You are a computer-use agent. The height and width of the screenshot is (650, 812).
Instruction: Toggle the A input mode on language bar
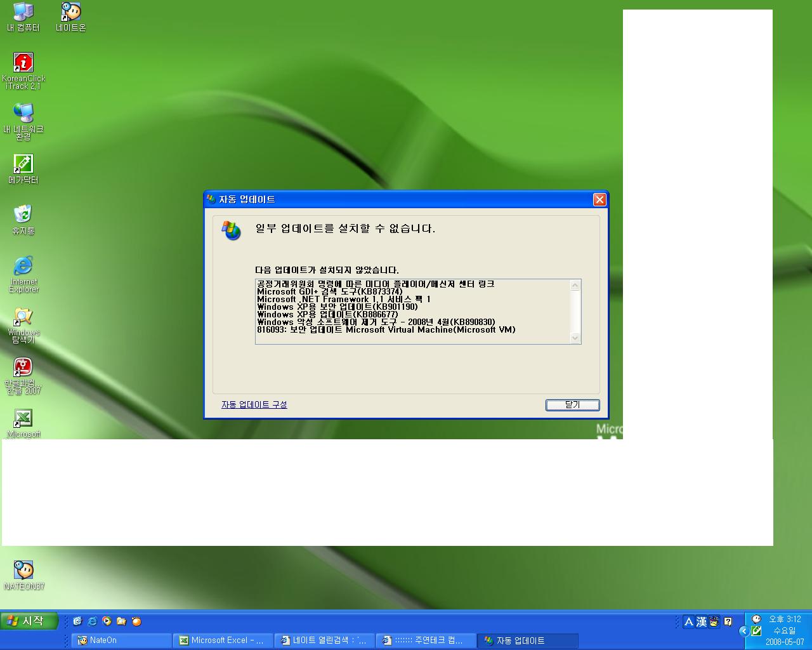[689, 622]
